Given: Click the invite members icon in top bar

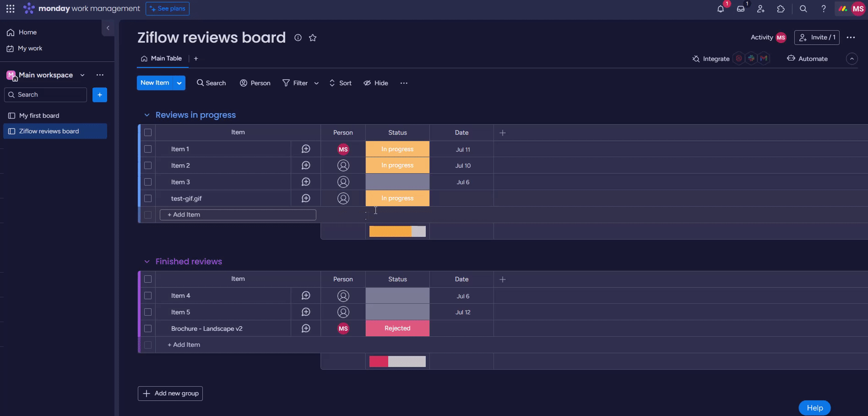Looking at the screenshot, I should pyautogui.click(x=760, y=9).
